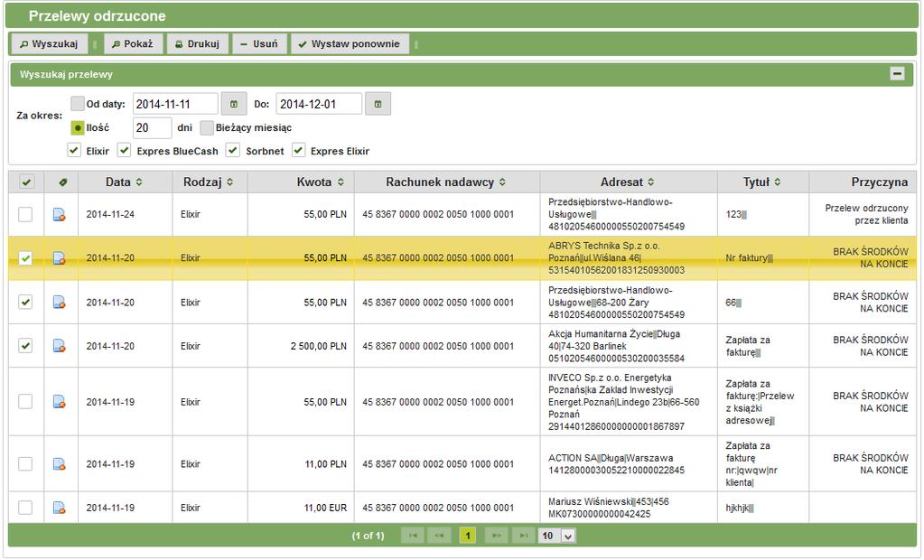924x560 pixels.
Task: Go to first page of results
Action: (413, 536)
